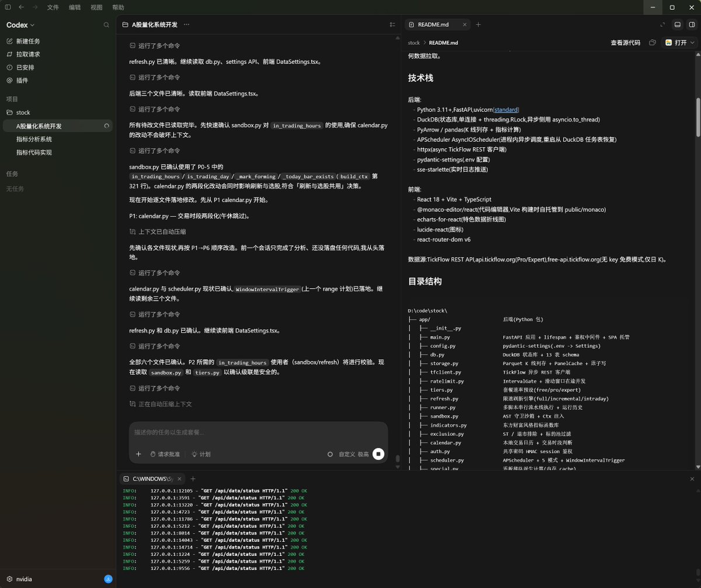Click the chat panel scrollbar thumb
Viewport: 701px width, 588px height.
click(398, 459)
